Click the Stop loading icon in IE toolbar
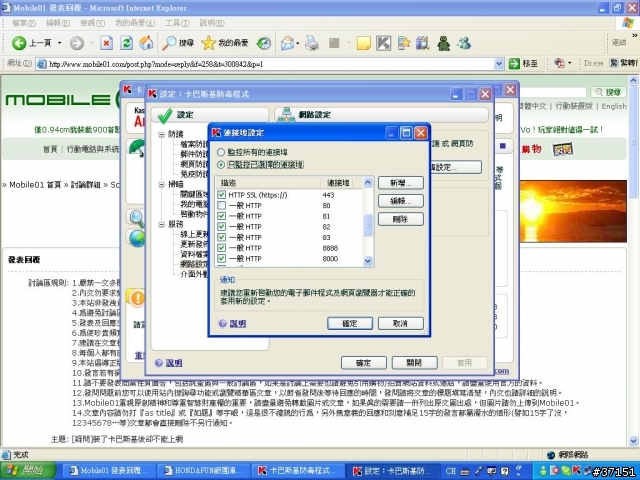The width and height of the screenshot is (640, 480). point(107,43)
